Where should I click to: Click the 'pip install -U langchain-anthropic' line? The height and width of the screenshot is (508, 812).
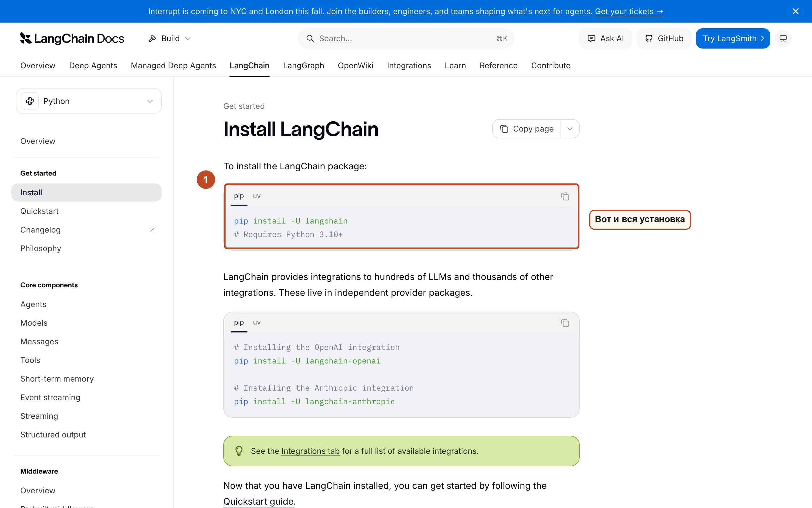pyautogui.click(x=314, y=402)
